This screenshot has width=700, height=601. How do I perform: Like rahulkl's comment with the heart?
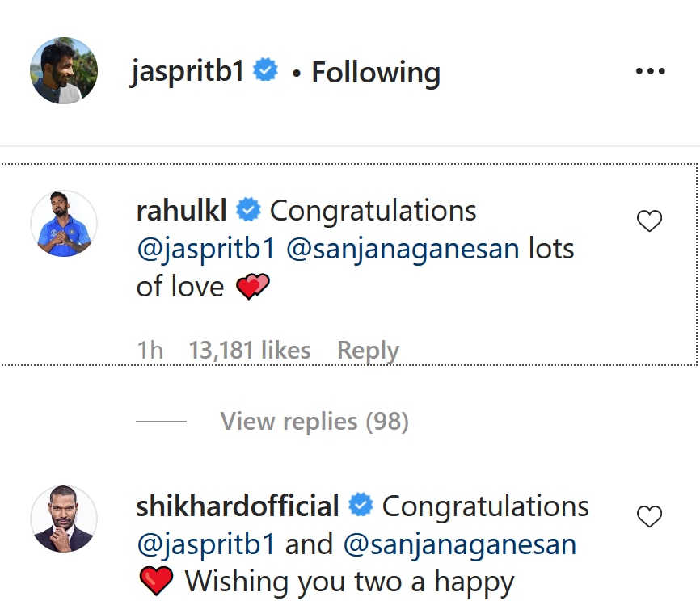(650, 221)
